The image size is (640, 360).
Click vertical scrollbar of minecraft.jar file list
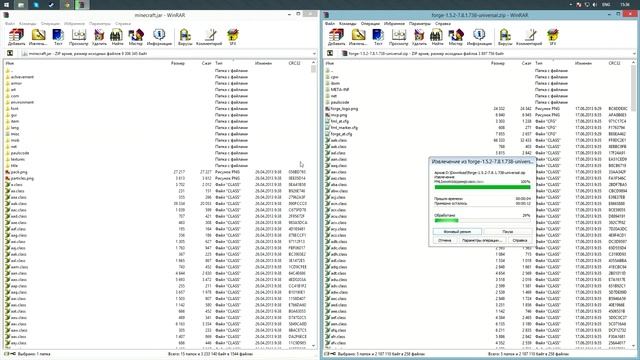point(313,204)
